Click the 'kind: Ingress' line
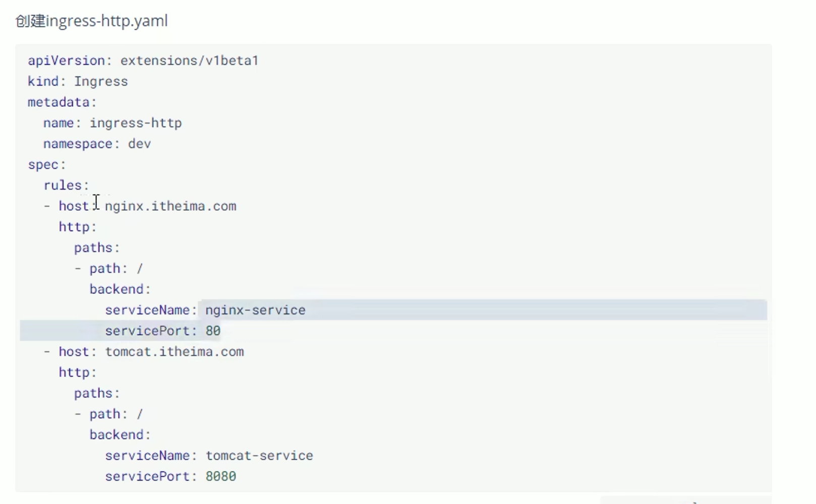This screenshot has width=816, height=504. point(78,81)
